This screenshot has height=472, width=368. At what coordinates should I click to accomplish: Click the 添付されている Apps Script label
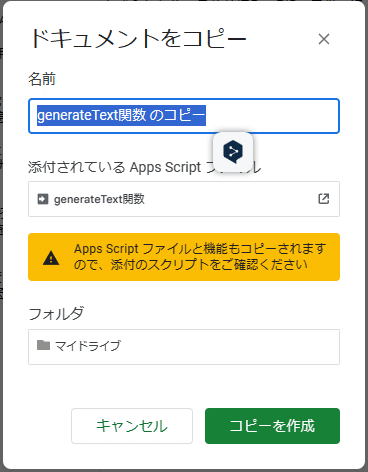pyautogui.click(x=114, y=167)
